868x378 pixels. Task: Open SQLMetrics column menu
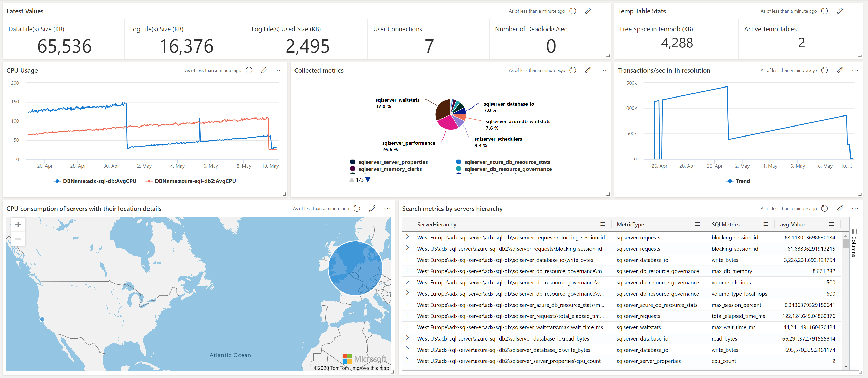pyautogui.click(x=766, y=224)
